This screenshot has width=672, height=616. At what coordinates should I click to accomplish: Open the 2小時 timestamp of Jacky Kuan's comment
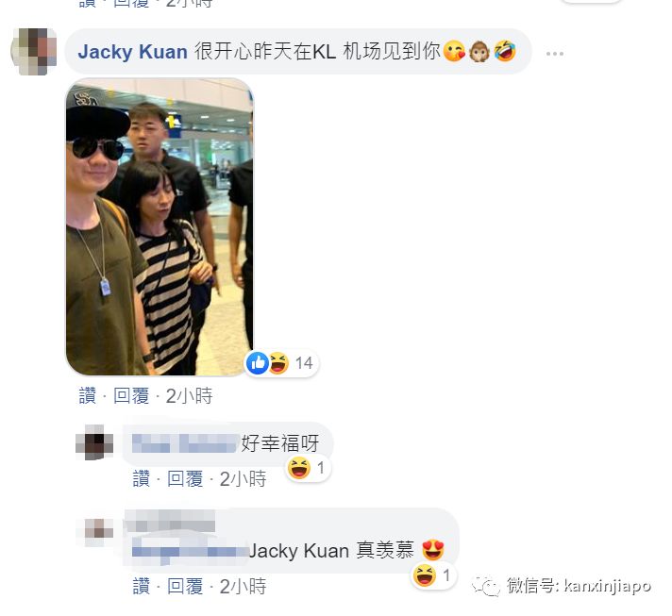pyautogui.click(x=189, y=395)
